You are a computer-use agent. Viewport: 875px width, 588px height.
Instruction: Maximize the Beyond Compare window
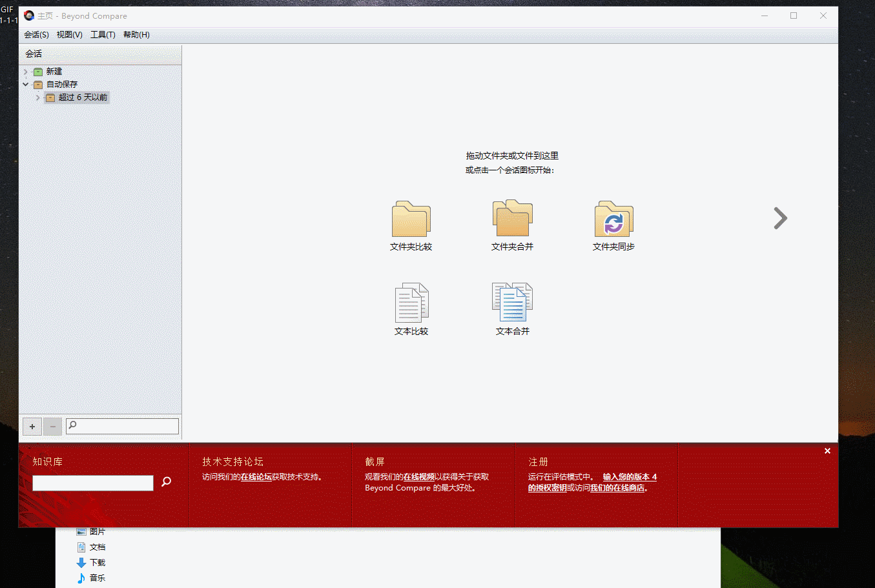794,15
